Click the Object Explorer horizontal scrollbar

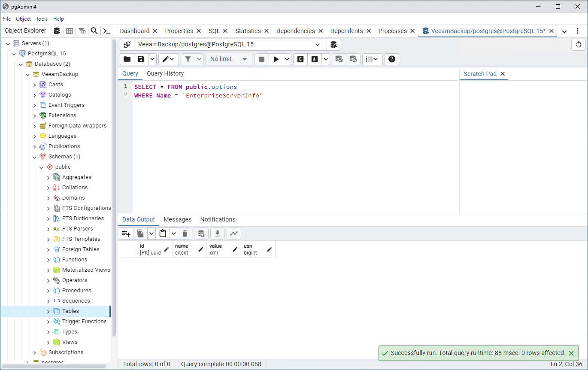(54, 366)
